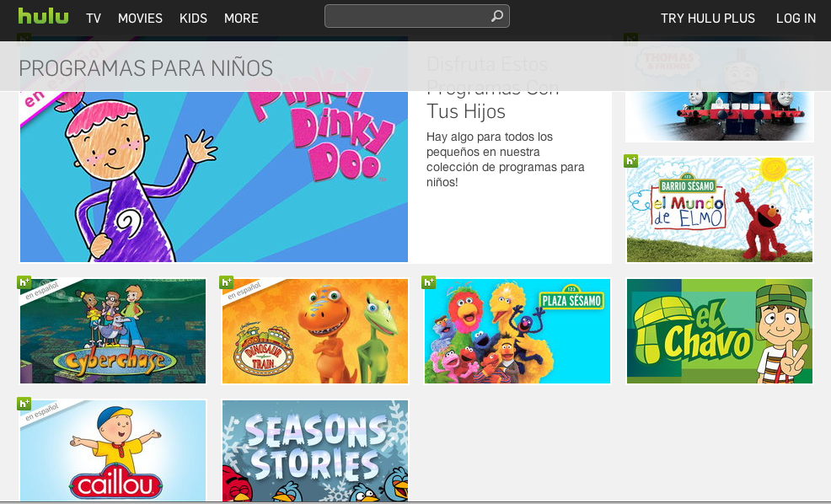Click the Hulu logo
Screen dimensions: 831x504
pos(43,16)
